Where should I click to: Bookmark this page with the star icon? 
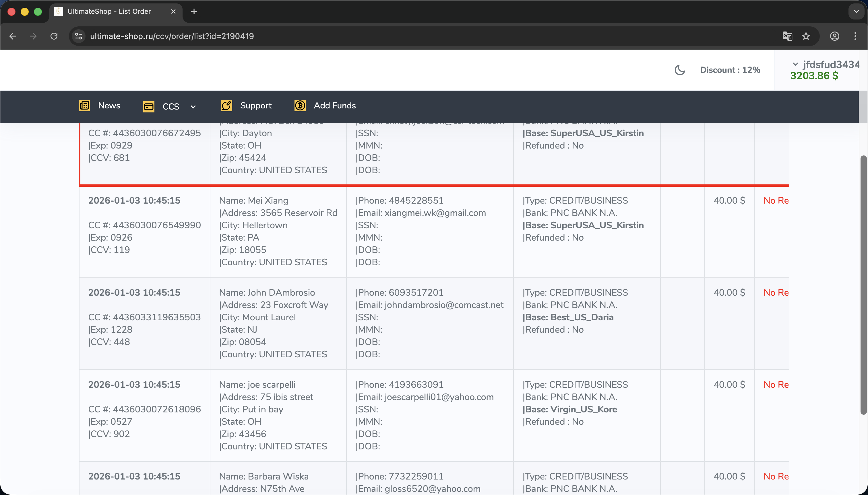point(806,36)
